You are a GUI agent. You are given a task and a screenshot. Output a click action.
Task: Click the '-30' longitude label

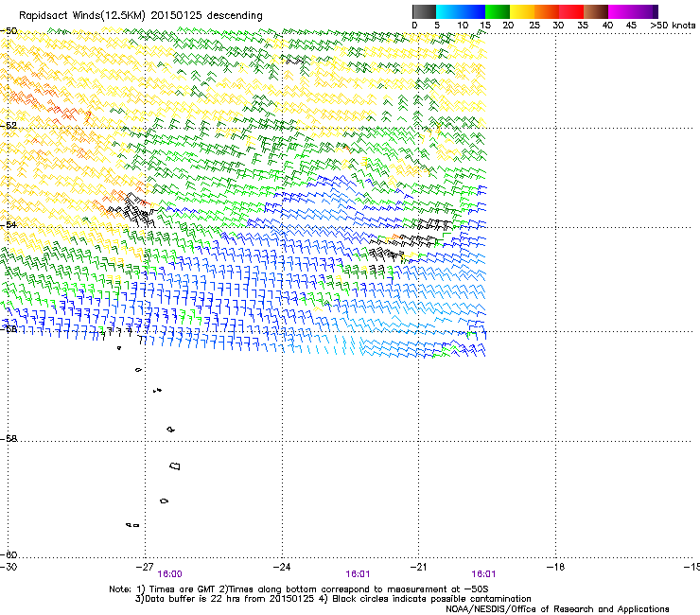(x=9, y=567)
